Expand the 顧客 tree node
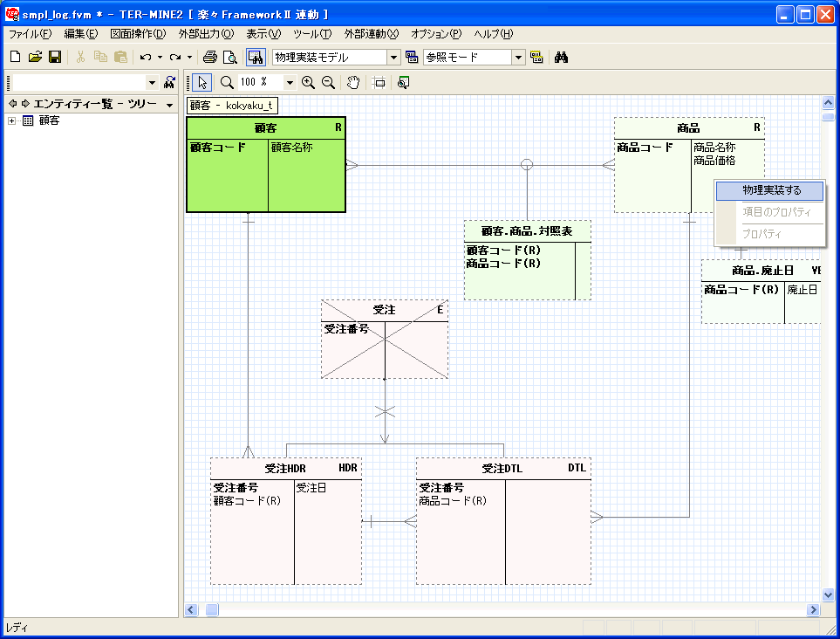 pos(12,120)
